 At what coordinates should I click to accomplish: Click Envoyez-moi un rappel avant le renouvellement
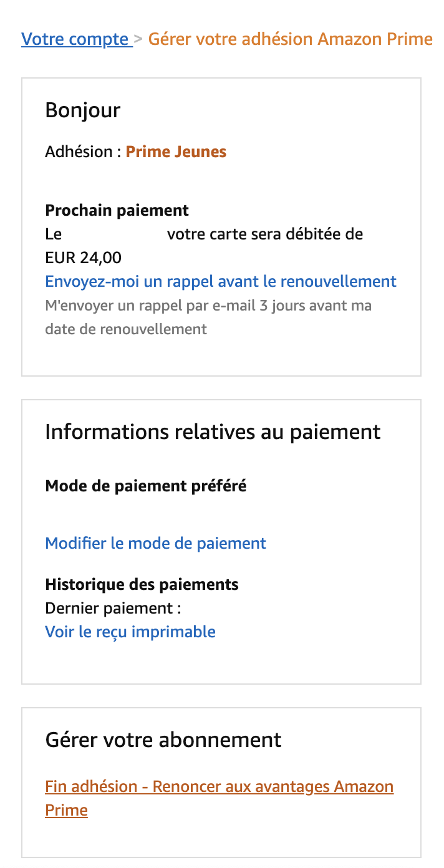pyautogui.click(x=220, y=281)
